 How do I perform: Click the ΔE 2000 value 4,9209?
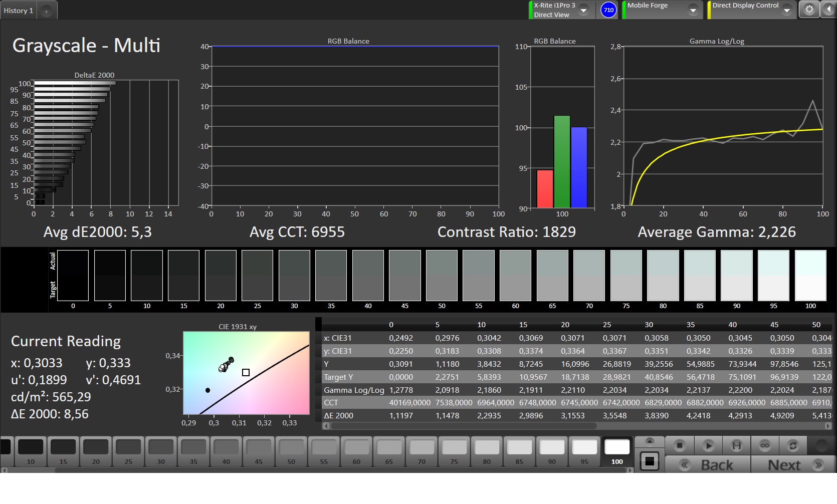point(782,415)
